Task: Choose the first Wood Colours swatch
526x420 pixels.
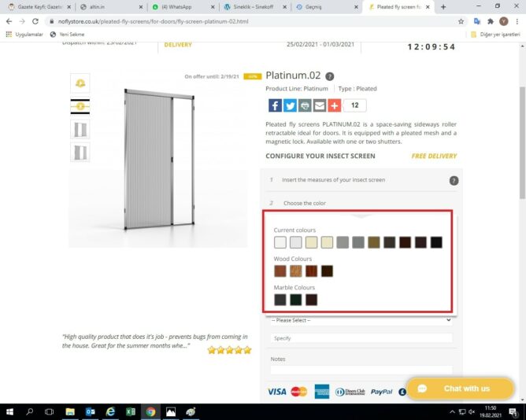Action: 280,271
